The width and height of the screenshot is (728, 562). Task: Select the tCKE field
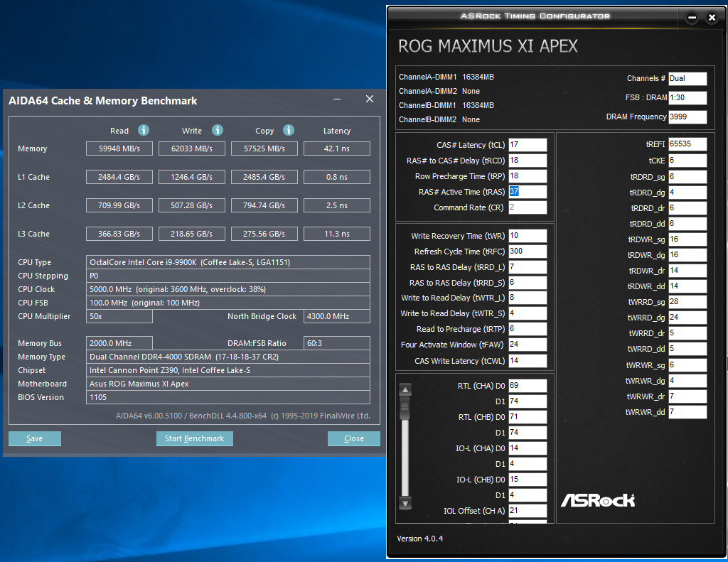click(687, 161)
